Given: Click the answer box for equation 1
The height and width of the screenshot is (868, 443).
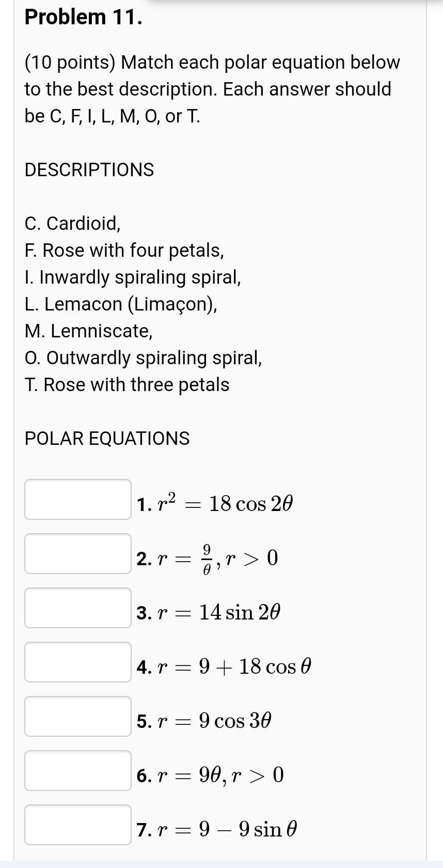Looking at the screenshot, I should click(78, 500).
